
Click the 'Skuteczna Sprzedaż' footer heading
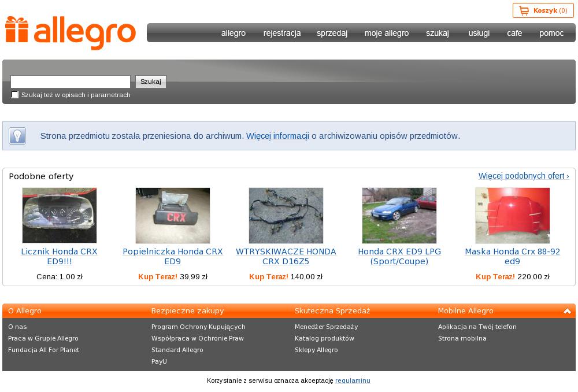pos(332,311)
